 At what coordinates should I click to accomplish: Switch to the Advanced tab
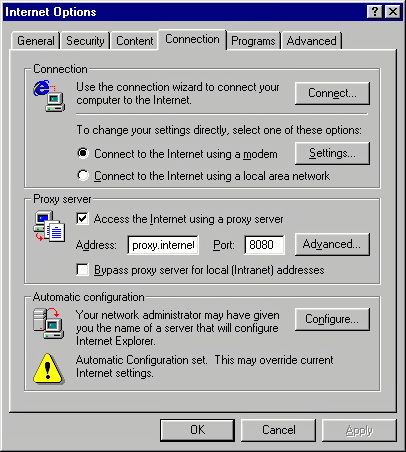coord(312,41)
